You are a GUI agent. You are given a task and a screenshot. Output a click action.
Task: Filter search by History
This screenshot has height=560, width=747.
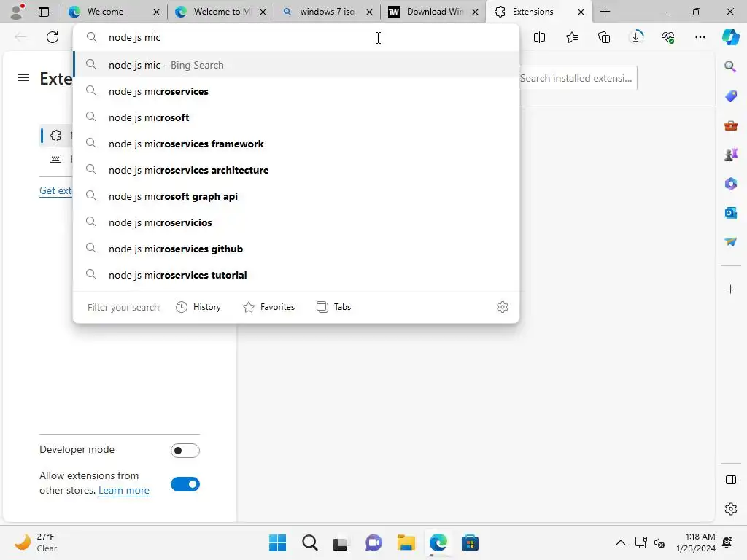point(198,307)
